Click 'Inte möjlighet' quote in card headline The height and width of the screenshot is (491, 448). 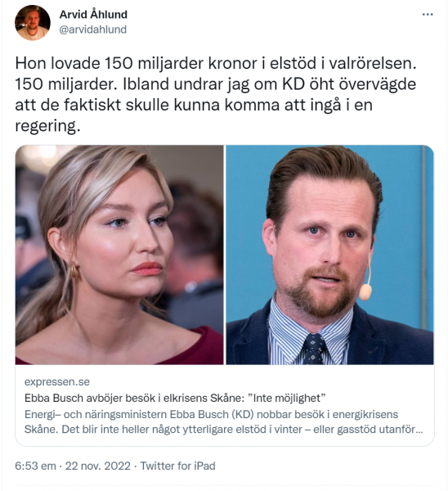287,398
